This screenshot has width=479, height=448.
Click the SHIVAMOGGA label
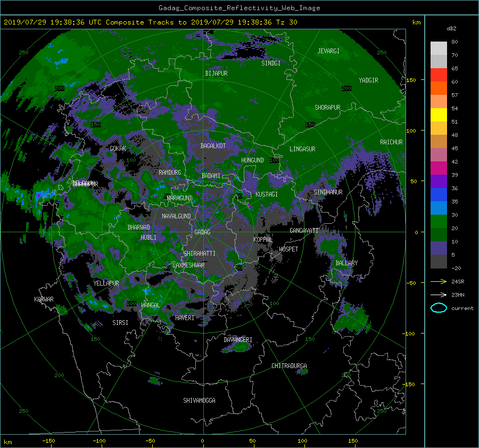pyautogui.click(x=199, y=401)
